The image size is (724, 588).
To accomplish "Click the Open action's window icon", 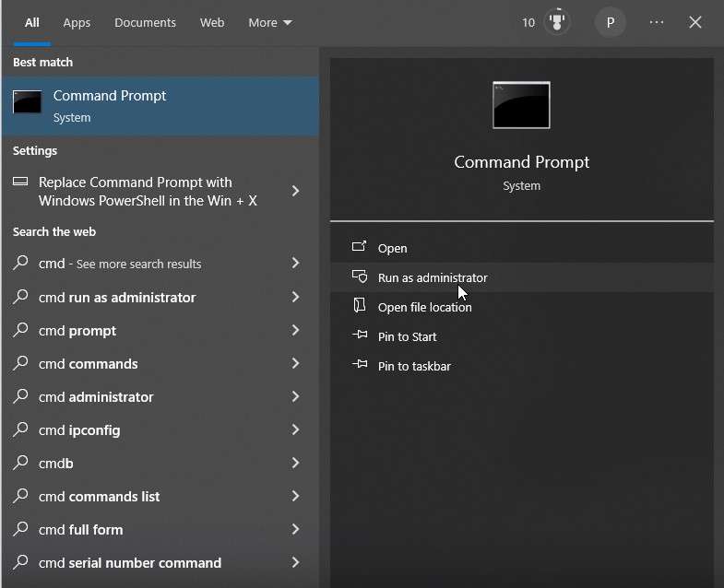I will tap(359, 246).
